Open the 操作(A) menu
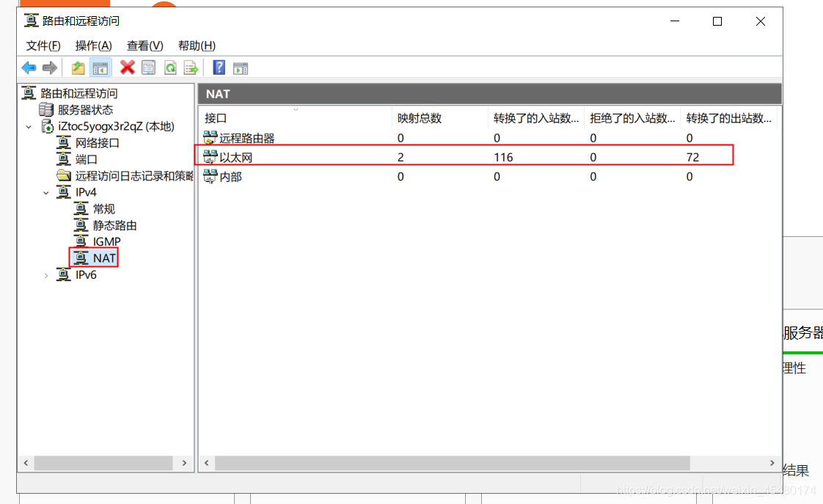Viewport: 823px width, 504px height. [93, 45]
